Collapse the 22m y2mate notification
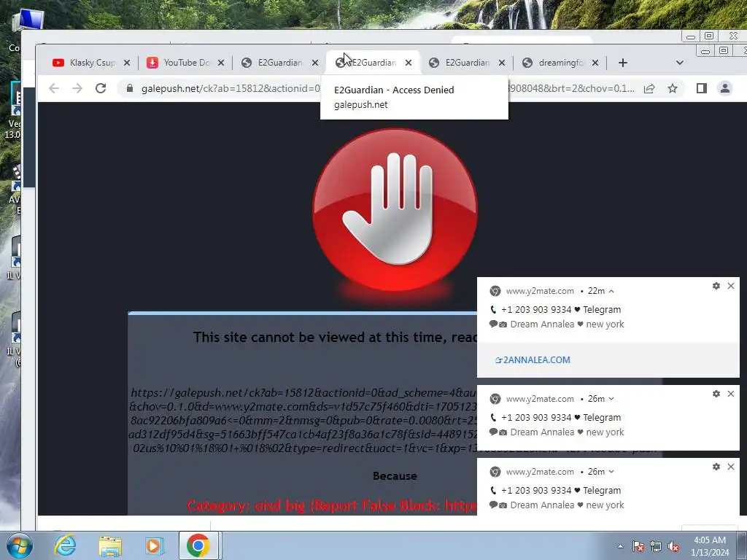 (x=611, y=291)
